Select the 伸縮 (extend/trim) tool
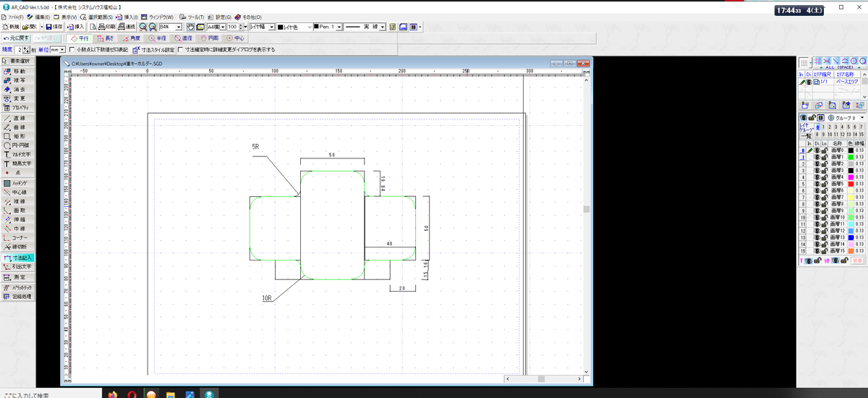 pos(17,219)
